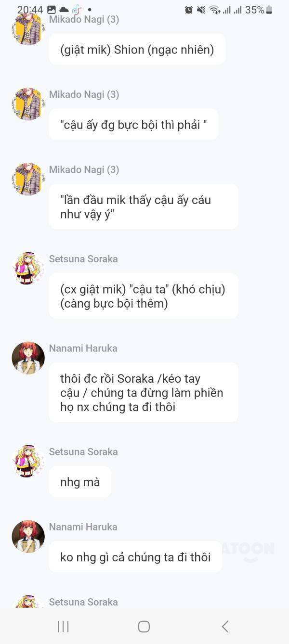
Task: Tap the message '(cx giật mik) "cậu ta" (khó chịu)'
Action: click(144, 296)
